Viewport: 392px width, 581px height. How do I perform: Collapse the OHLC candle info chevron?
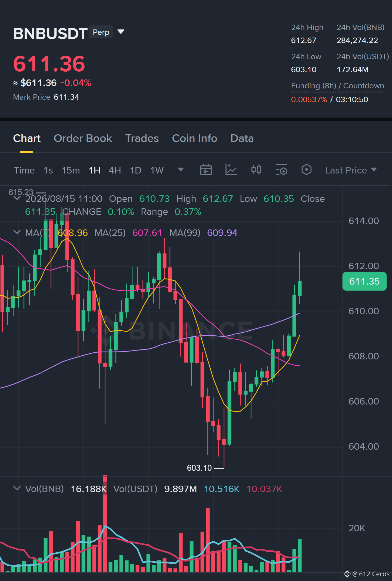(17, 198)
